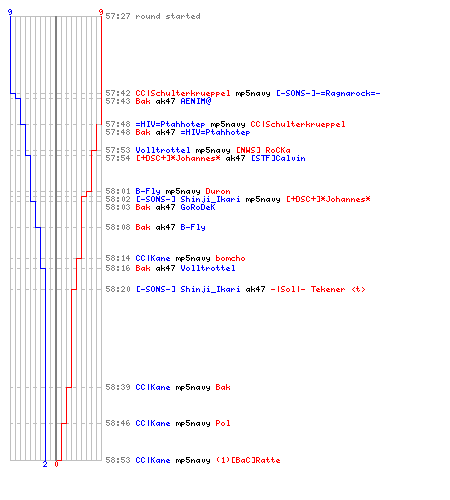Select Volltrottel killer name at 57:53
The width and height of the screenshot is (450, 500).
pyautogui.click(x=163, y=150)
